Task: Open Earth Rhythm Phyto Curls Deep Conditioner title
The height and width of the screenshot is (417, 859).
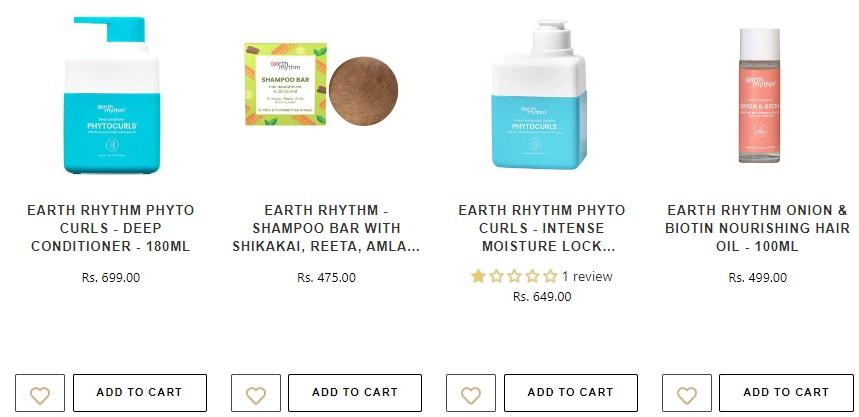Action: (111, 228)
